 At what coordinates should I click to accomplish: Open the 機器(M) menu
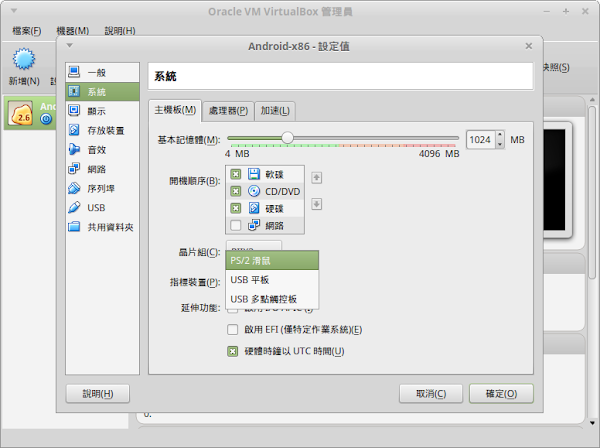click(73, 31)
